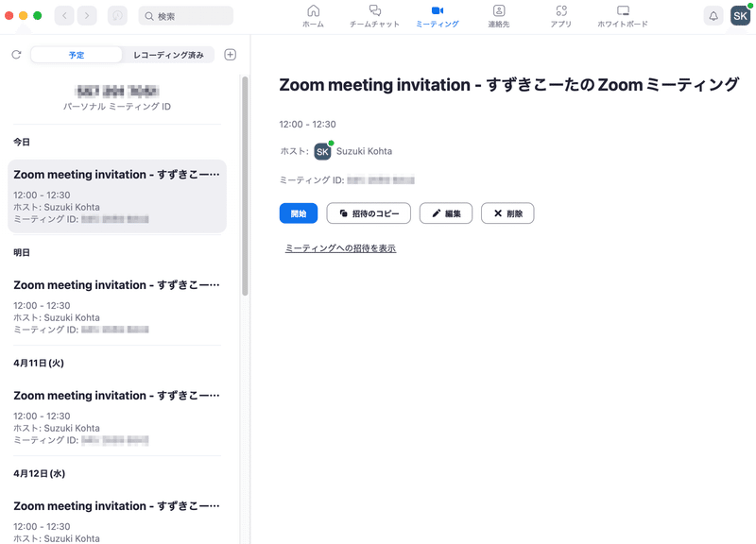
Task: Open the チームチャット (Team Chat) tab
Action: point(374,16)
